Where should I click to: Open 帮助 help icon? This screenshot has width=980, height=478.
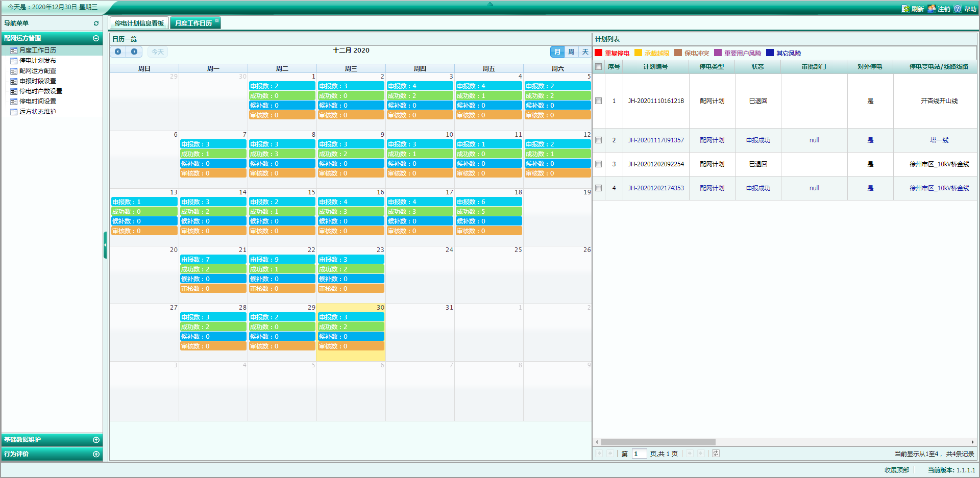(x=958, y=9)
